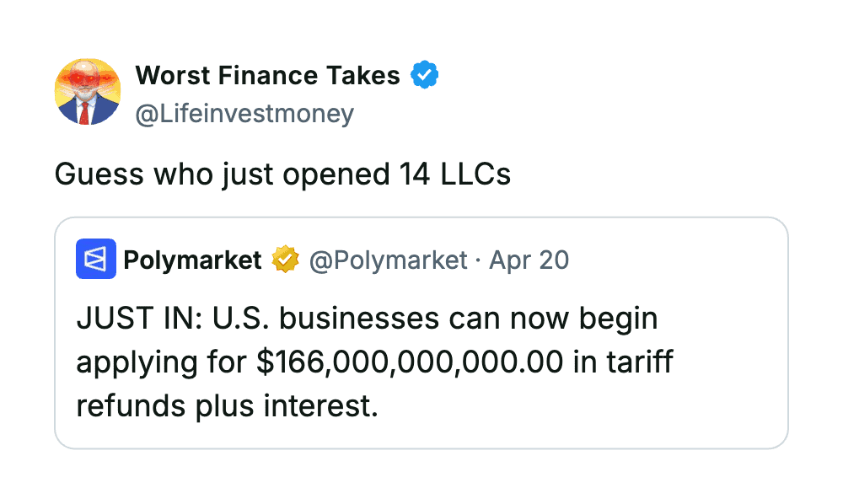Screen dimensions: 843x504
Task: Click the Polymarket blue logo icon
Action: [95, 259]
